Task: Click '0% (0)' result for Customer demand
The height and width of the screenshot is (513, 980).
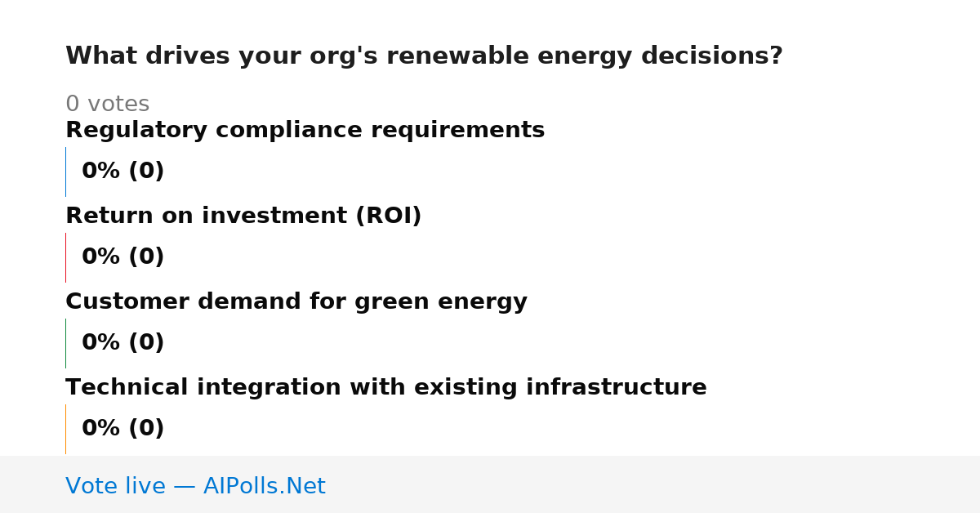Action: pos(123,343)
